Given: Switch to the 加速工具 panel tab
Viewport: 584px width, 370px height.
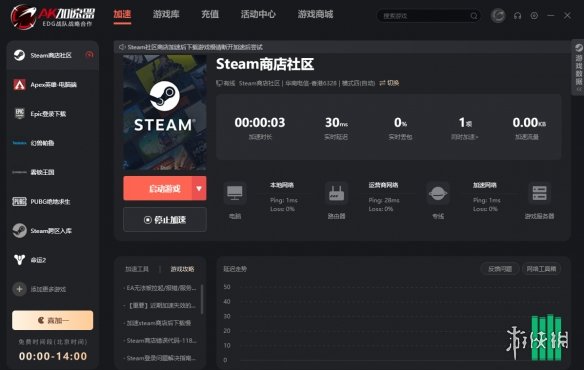Looking at the screenshot, I should (x=137, y=269).
